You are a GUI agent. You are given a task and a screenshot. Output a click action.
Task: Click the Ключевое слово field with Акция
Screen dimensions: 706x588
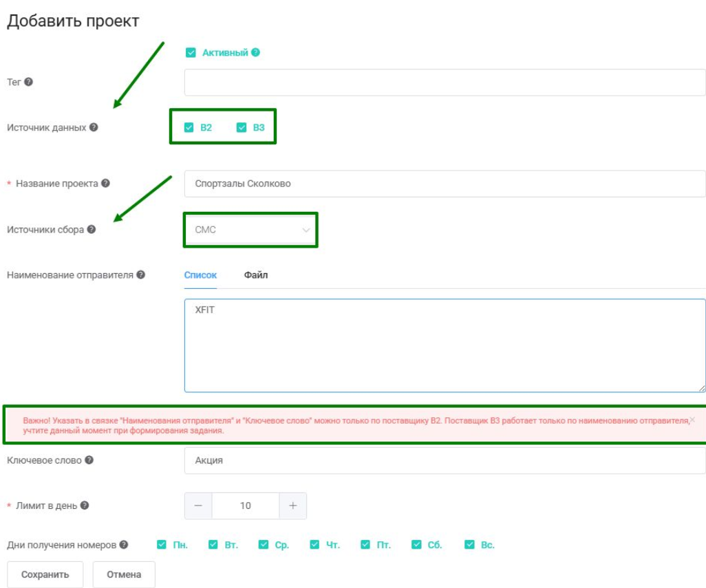pyautogui.click(x=445, y=460)
